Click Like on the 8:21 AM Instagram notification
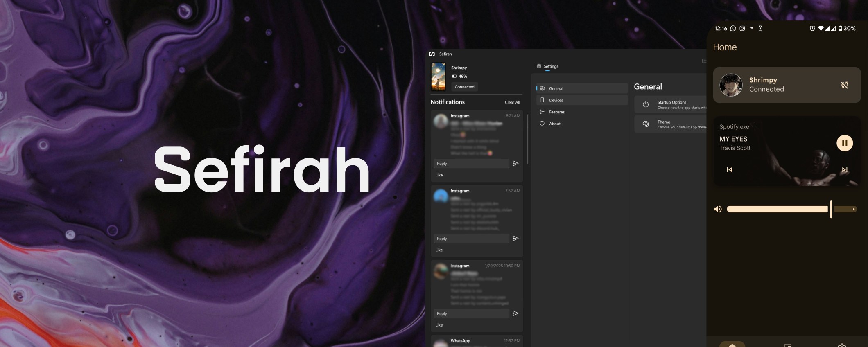The height and width of the screenshot is (347, 868). pos(439,175)
